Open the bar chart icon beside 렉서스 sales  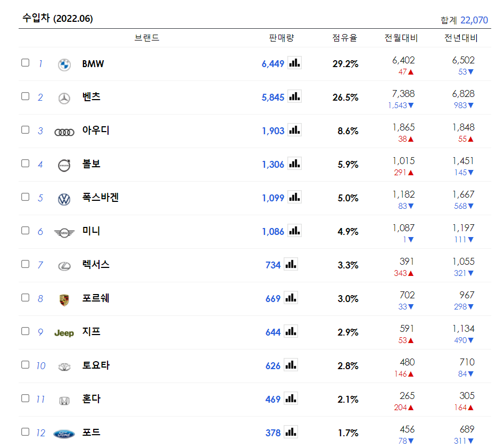291,264
